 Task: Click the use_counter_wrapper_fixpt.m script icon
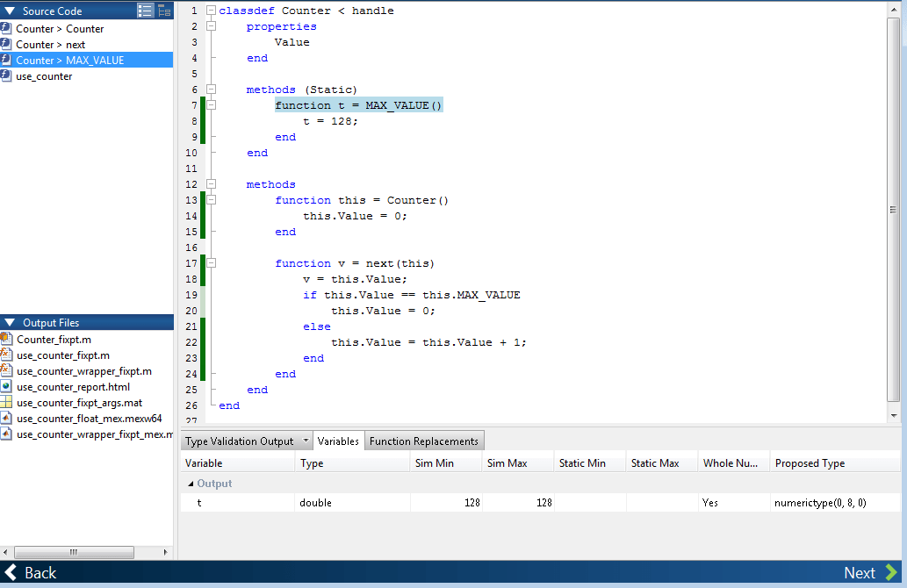[x=7, y=371]
